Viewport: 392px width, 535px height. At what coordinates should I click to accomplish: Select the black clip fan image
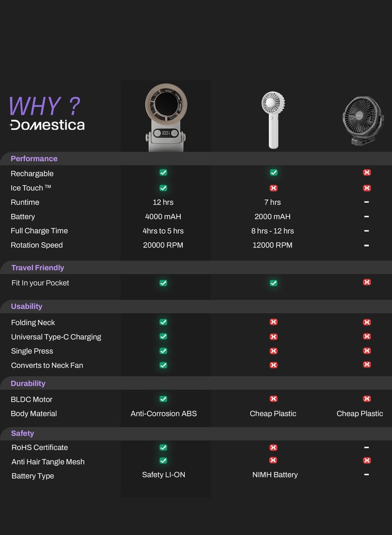(x=363, y=121)
